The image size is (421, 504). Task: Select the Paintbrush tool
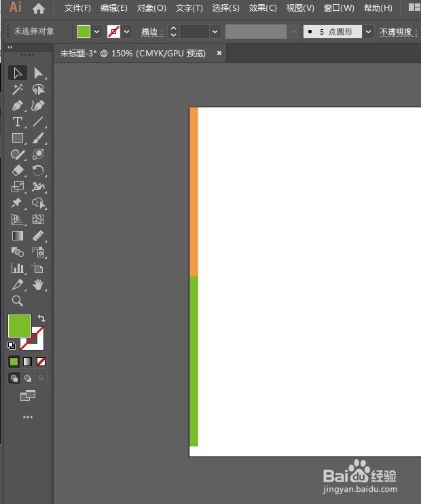coord(38,138)
